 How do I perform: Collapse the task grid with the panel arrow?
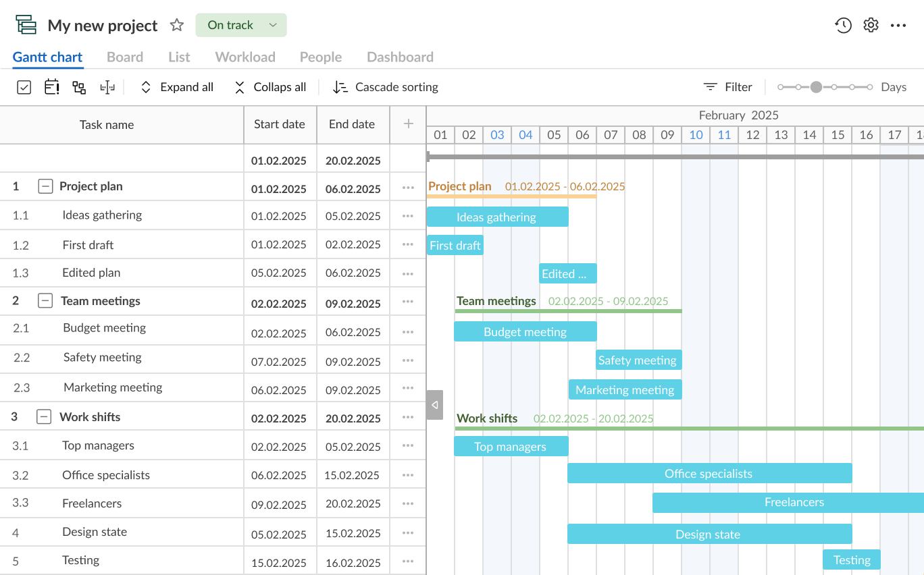[x=435, y=405]
